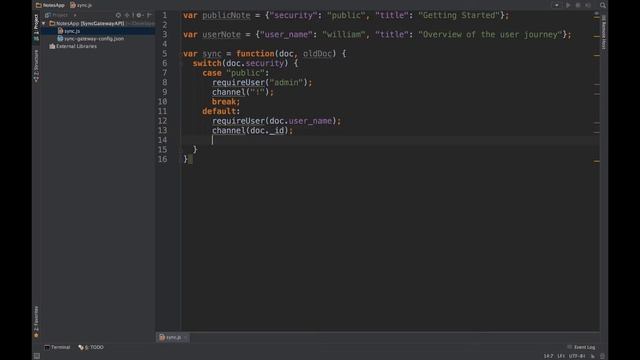Hide the Project panel with hide icon
This screenshot has width=640, height=360.
tap(149, 15)
